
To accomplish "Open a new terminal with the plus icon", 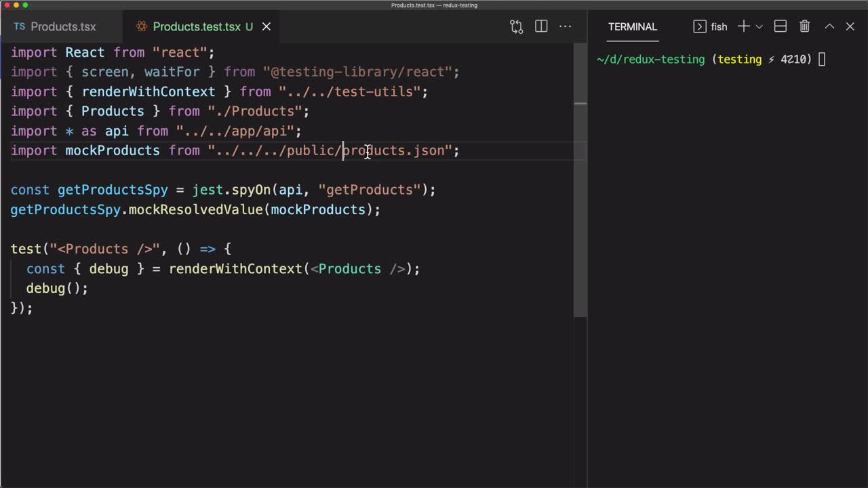I will (x=743, y=26).
